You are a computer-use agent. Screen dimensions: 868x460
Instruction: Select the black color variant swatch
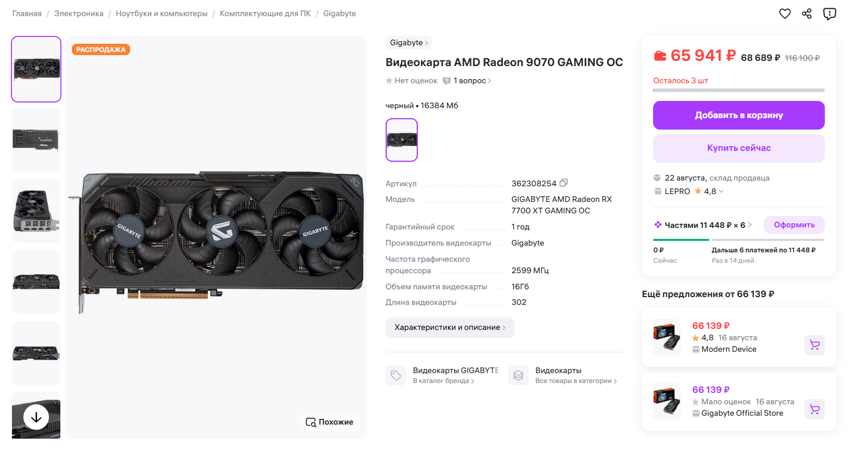click(x=402, y=140)
